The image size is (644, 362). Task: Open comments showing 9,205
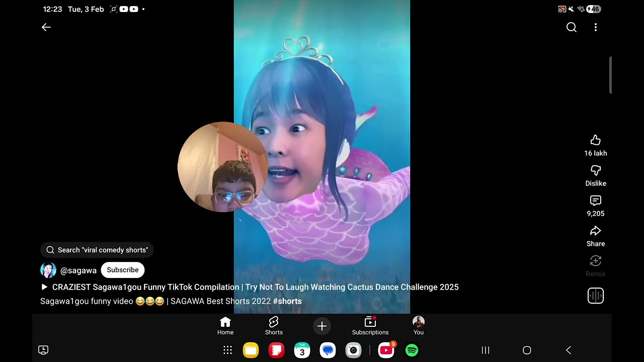point(596,201)
